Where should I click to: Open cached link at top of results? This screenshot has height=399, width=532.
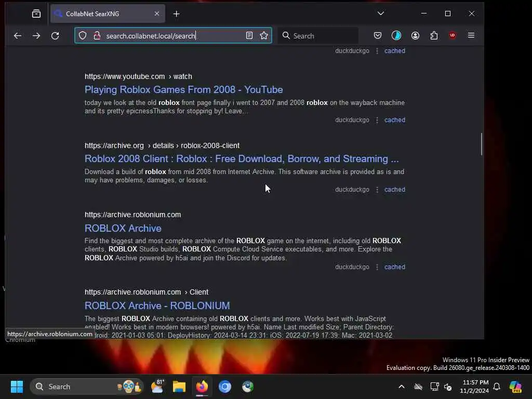[395, 51]
